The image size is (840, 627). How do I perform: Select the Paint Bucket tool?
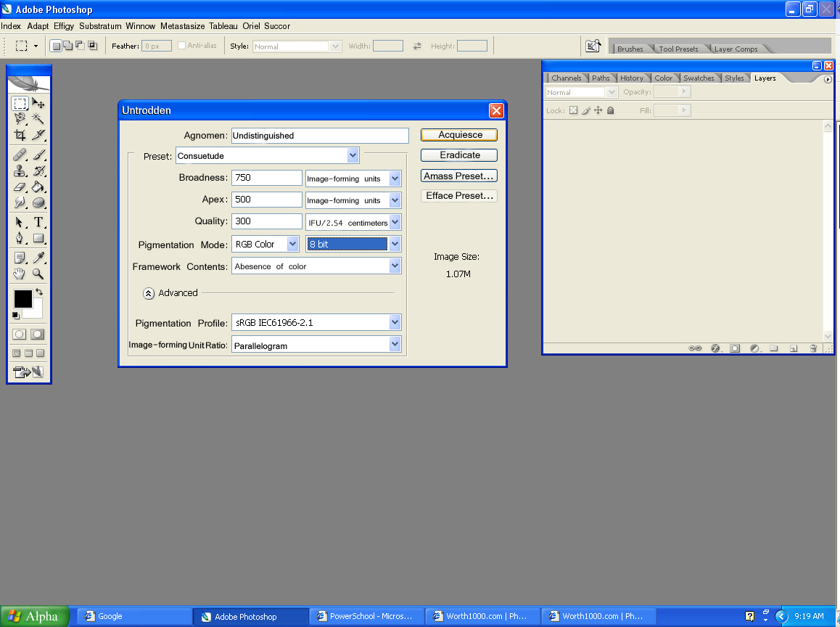(38, 187)
